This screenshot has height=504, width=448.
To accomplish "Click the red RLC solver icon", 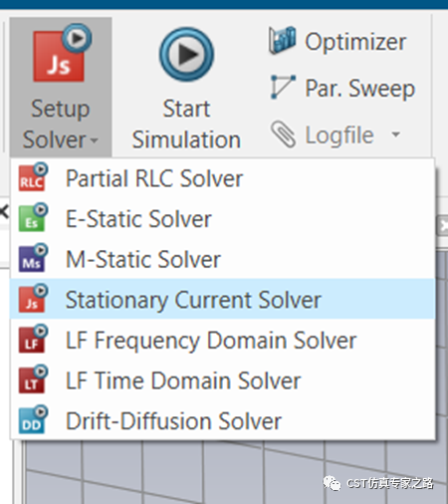I will tap(33, 177).
